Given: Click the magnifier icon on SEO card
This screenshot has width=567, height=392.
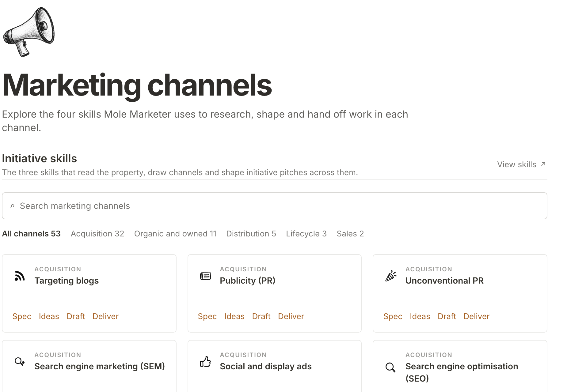Looking at the screenshot, I should click(x=390, y=367).
